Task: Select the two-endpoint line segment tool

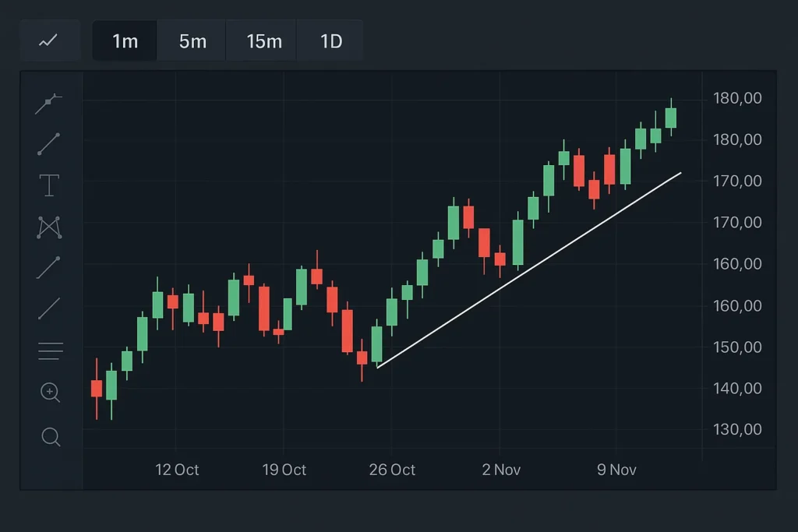Action: pos(49,144)
